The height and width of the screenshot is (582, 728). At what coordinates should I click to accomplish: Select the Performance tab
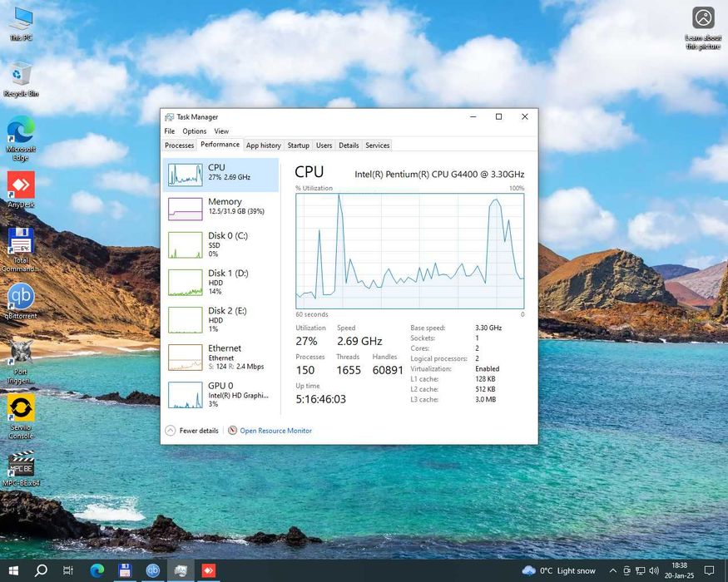pyautogui.click(x=220, y=145)
